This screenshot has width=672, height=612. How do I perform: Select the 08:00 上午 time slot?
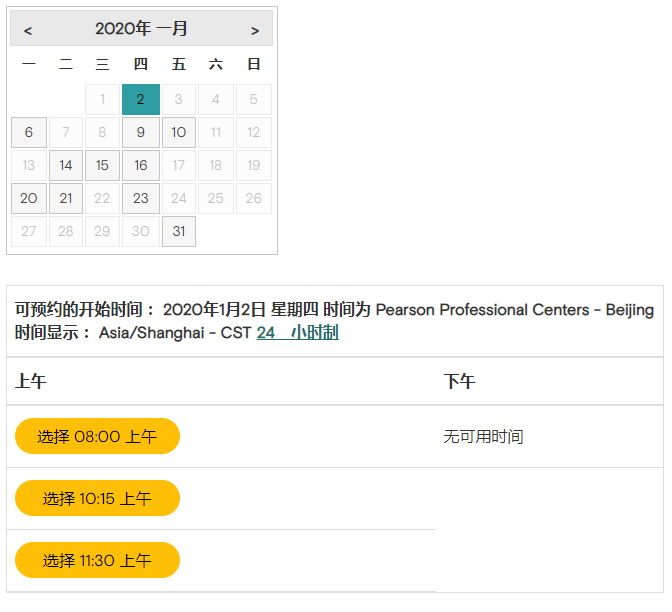(x=97, y=436)
